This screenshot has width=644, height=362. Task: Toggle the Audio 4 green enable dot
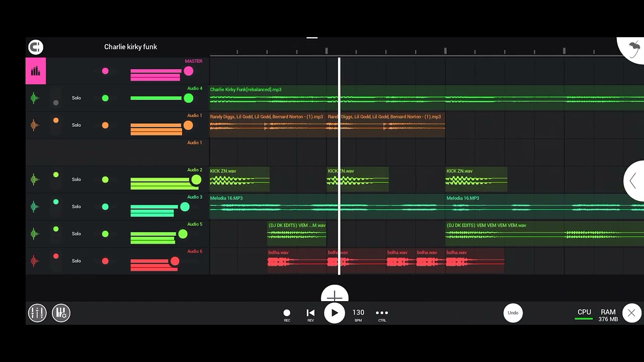[105, 98]
